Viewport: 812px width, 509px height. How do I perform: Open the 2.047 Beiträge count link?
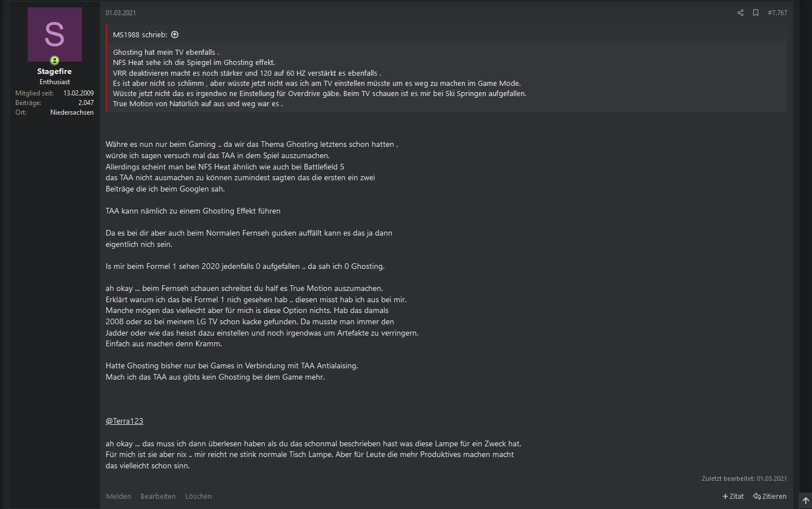click(86, 103)
